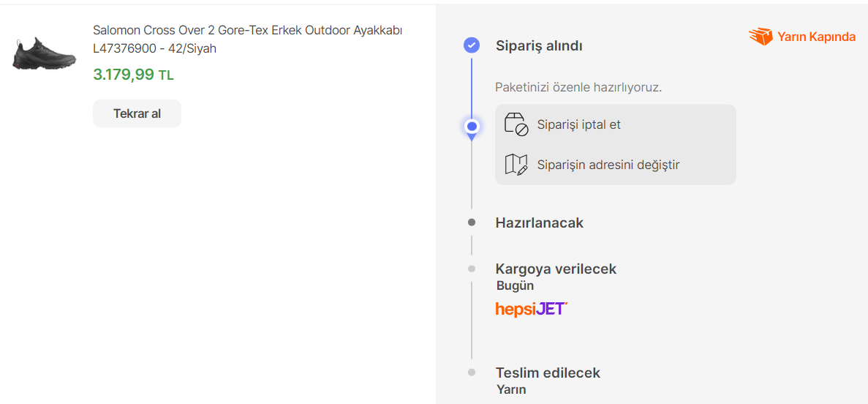Click the Teslim edilecek step timeline dot

472,373
